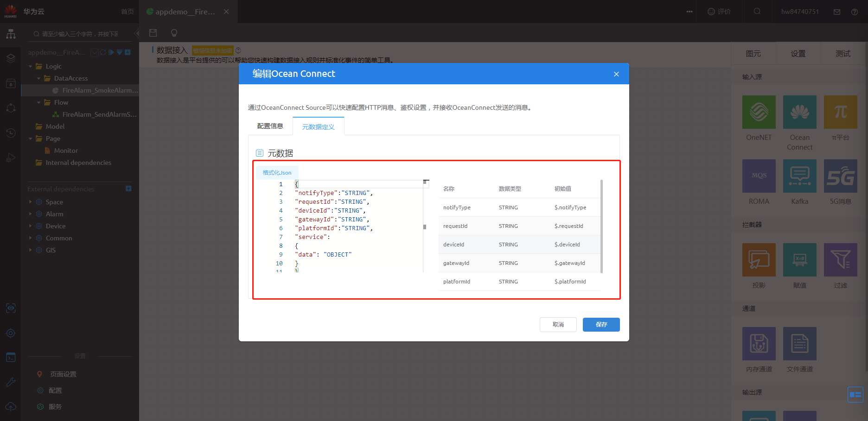Select the Ocean Connect input source icon
Viewport: 868px width, 421px height.
pos(800,112)
